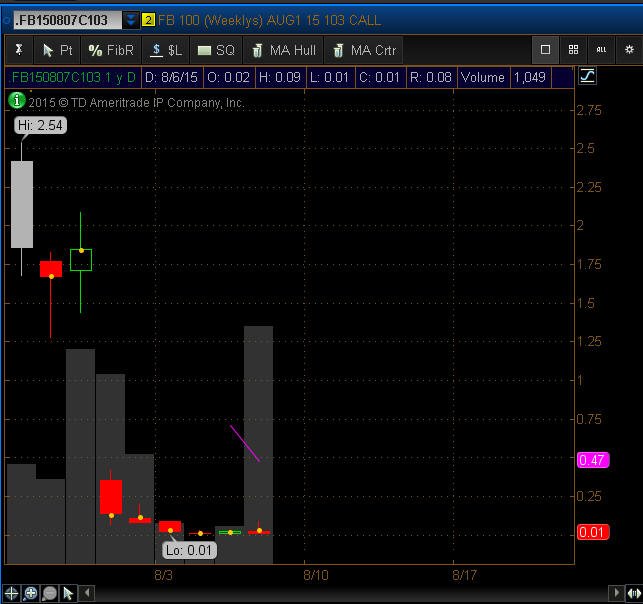Viewport: 643px width, 604px height.
Task: Click the yellow number 2 link badge
Action: coord(148,20)
